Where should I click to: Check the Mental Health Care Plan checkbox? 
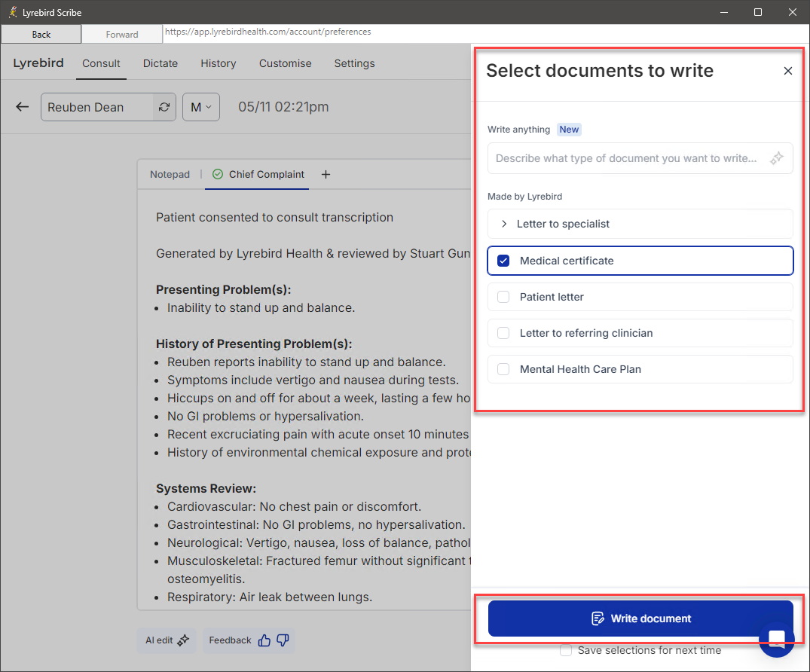[503, 369]
